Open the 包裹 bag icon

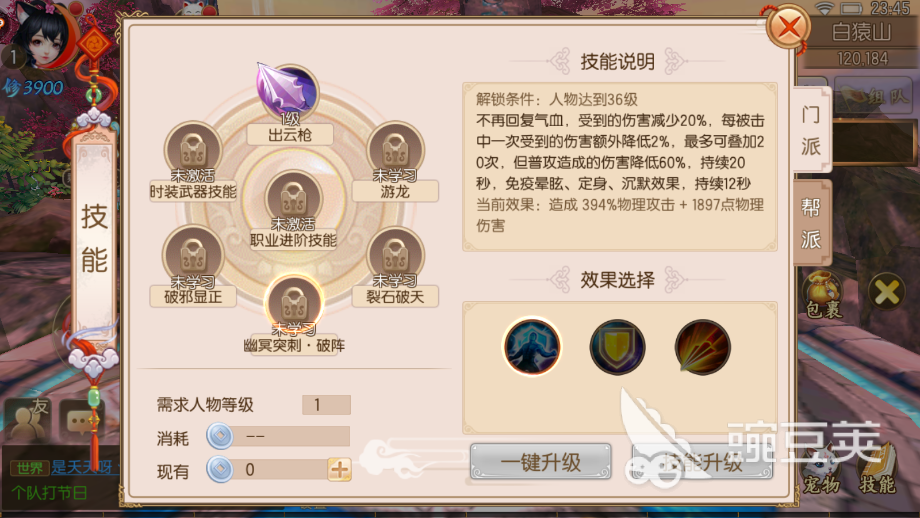coord(823,294)
